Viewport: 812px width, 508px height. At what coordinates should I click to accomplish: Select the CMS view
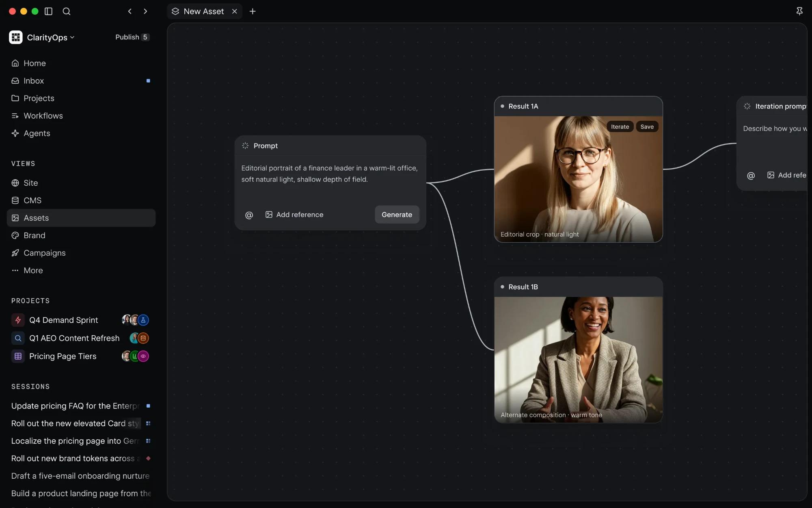click(x=81, y=200)
